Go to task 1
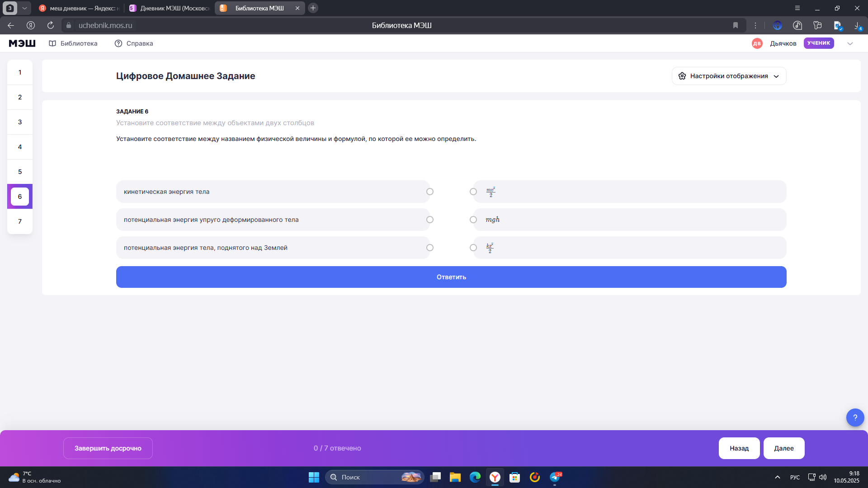The image size is (868, 488). (x=20, y=72)
